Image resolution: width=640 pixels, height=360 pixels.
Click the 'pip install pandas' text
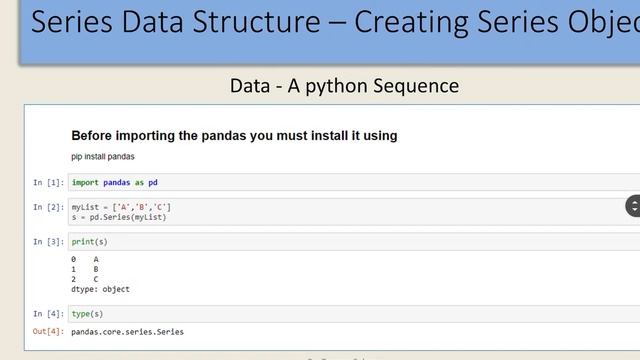103,157
